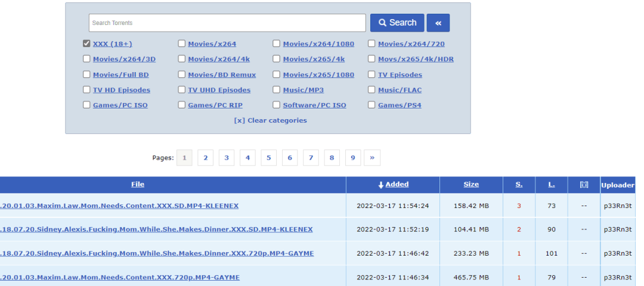This screenshot has width=644, height=286.
Task: Check the TV HD Episodes checkbox
Action: [86, 89]
